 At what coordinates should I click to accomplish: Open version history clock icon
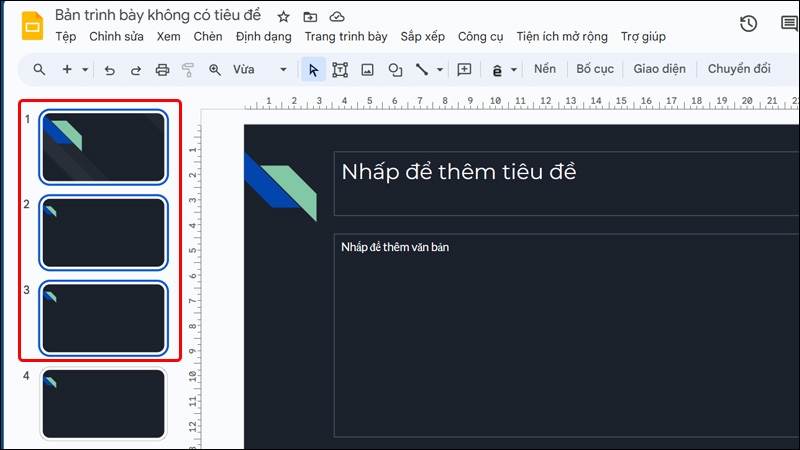[748, 23]
